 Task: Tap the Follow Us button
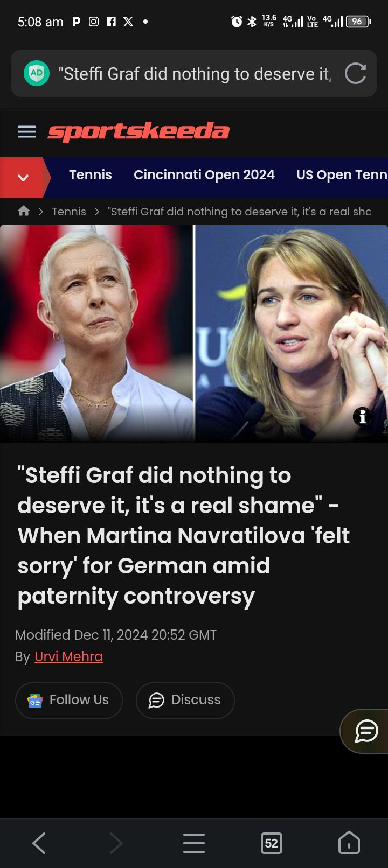[69, 700]
